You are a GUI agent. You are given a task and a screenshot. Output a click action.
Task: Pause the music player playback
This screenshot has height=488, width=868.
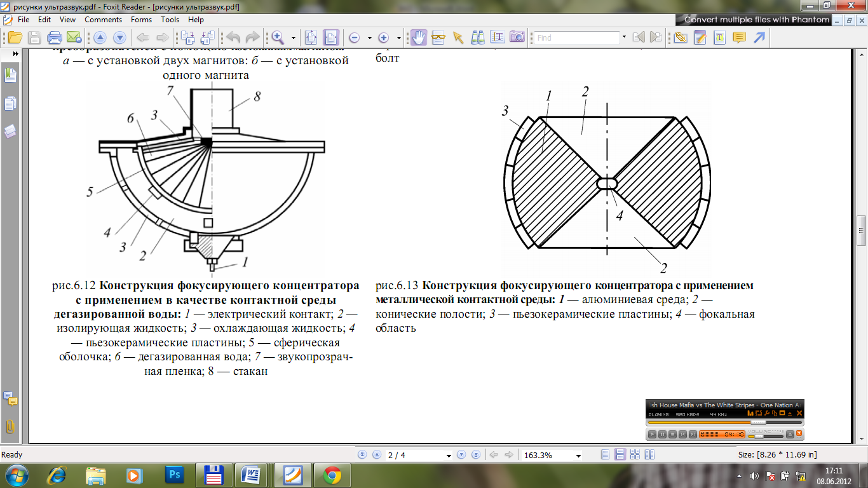(662, 435)
